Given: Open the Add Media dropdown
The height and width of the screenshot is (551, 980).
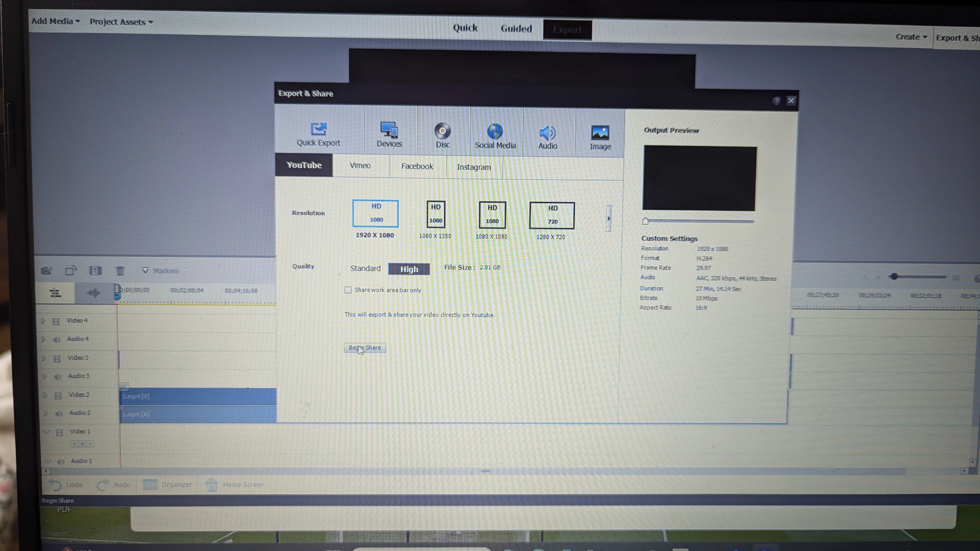Looking at the screenshot, I should (56, 21).
